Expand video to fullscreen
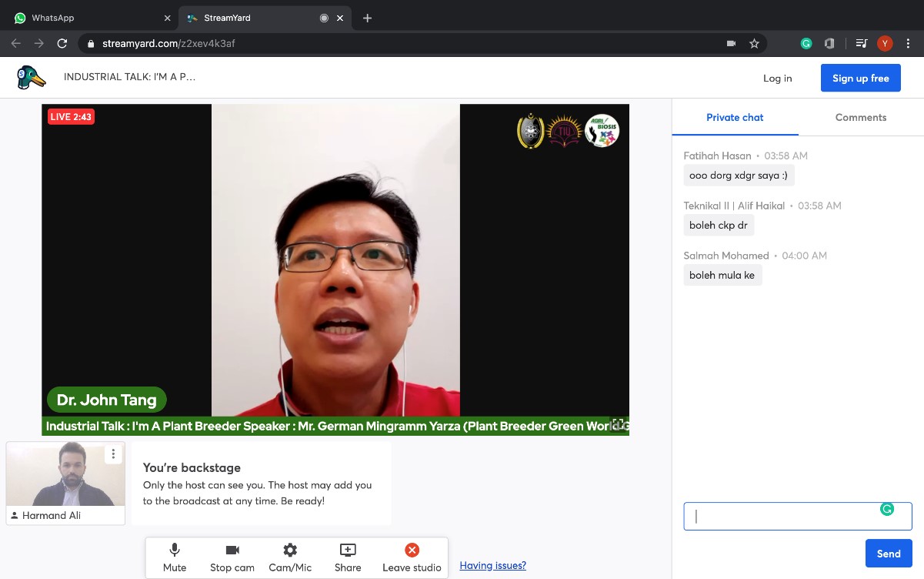The height and width of the screenshot is (579, 924). (x=617, y=424)
